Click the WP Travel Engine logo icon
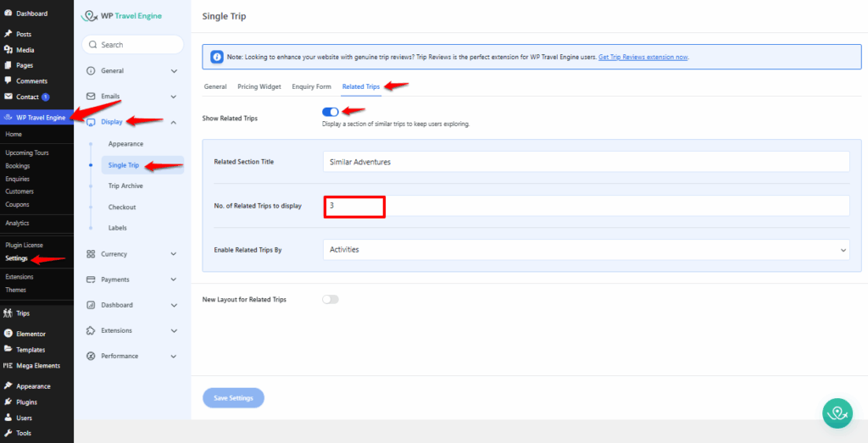 coord(89,15)
